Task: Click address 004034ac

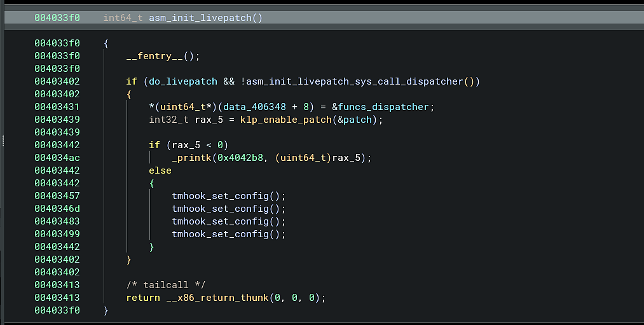Action: click(57, 158)
